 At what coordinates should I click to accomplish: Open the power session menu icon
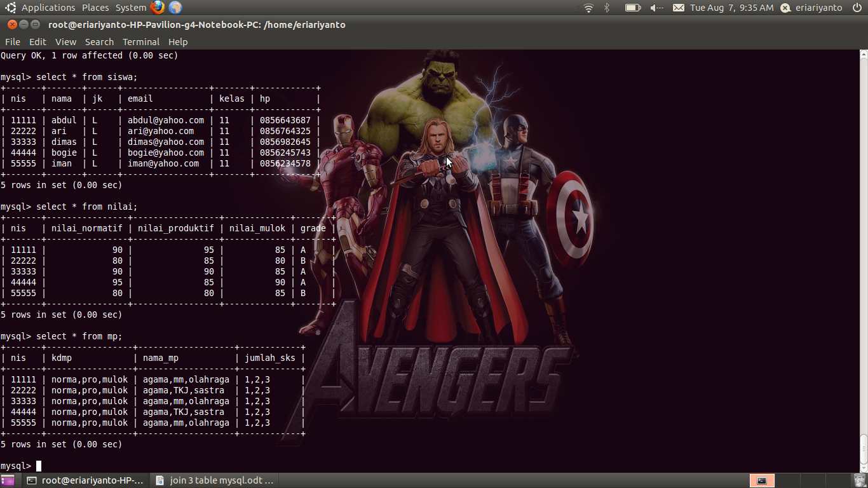(857, 8)
